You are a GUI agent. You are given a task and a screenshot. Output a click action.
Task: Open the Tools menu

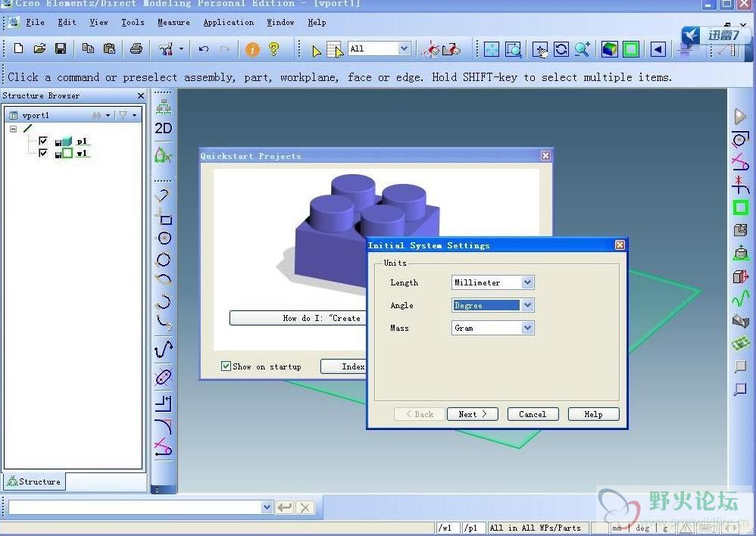coord(133,22)
